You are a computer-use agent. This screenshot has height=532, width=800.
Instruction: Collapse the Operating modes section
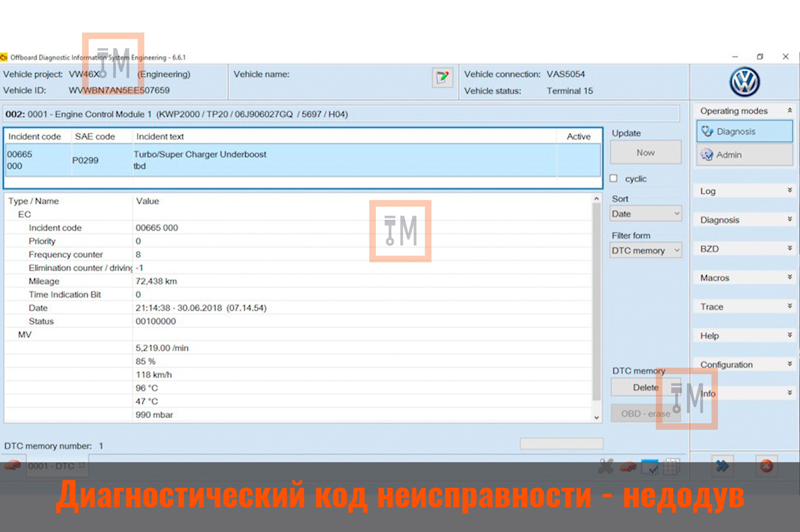coord(790,111)
